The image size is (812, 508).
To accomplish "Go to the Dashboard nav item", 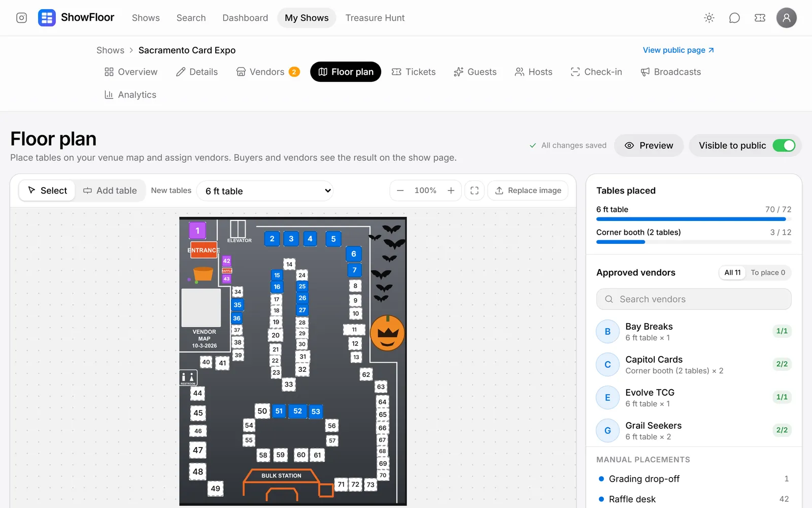I will point(245,18).
